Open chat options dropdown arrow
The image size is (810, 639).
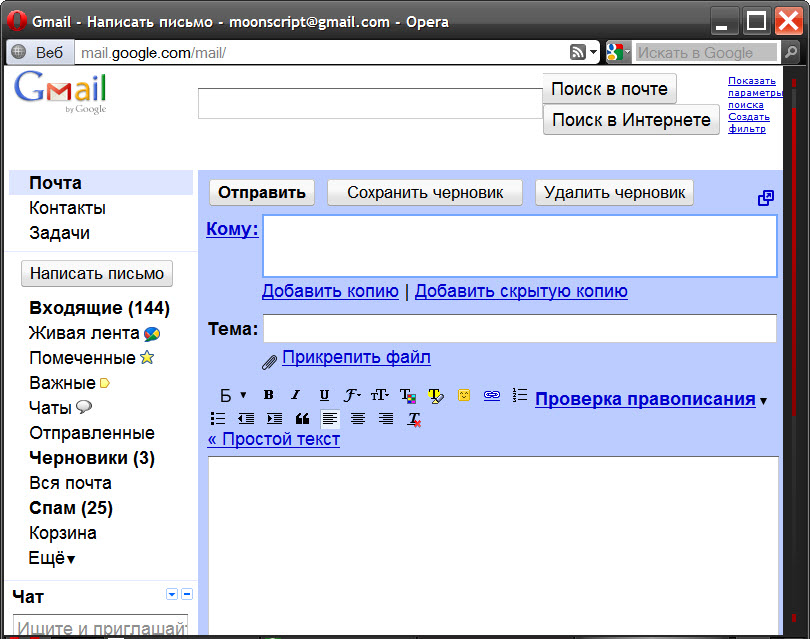click(x=172, y=594)
